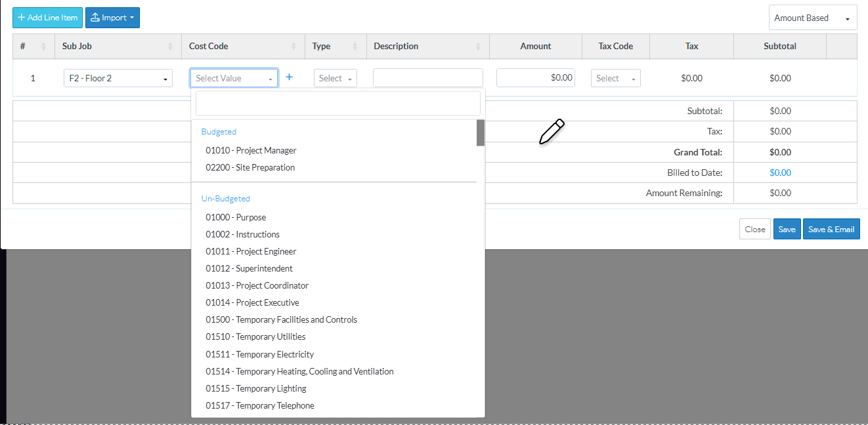Click the cost code list scrollbar thumb
This screenshot has width=868, height=425.
coord(481,132)
